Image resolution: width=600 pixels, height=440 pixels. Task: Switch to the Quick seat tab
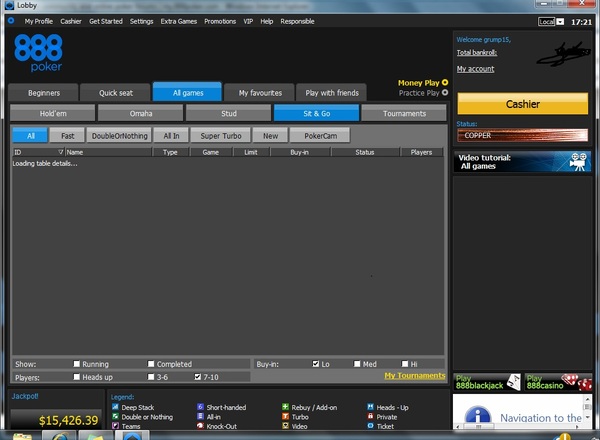pos(116,93)
